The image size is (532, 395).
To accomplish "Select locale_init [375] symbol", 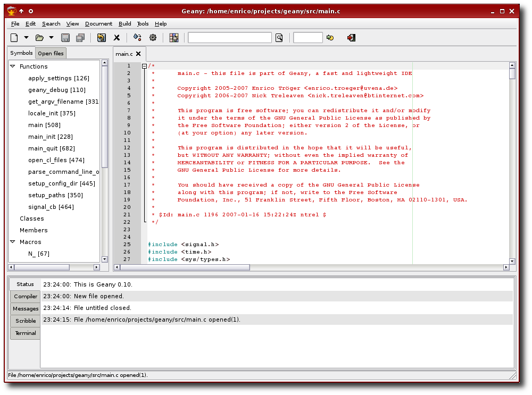I will click(x=52, y=113).
